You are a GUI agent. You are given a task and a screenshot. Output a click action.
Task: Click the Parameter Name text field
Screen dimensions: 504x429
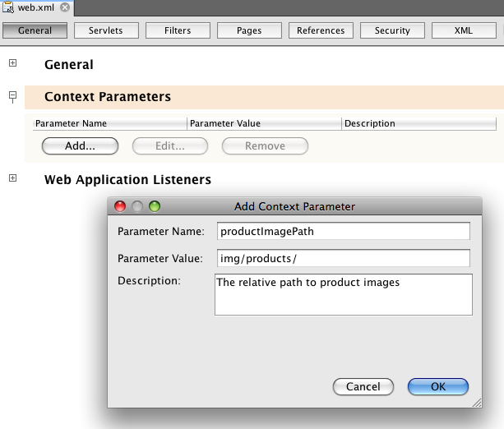(343, 232)
